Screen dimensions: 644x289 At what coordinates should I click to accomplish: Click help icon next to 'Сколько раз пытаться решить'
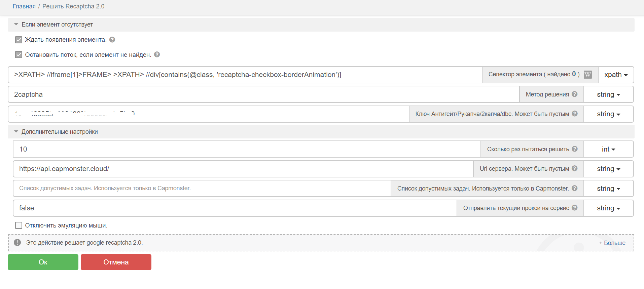(575, 149)
